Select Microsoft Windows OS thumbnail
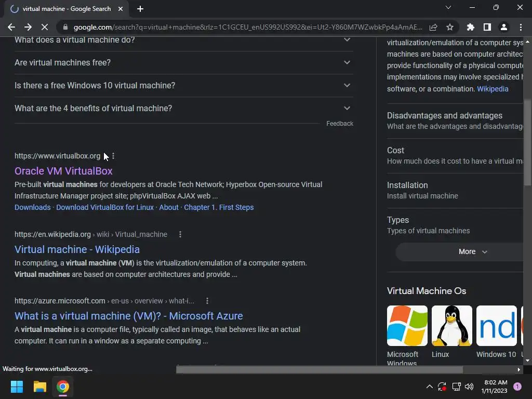532x399 pixels. click(407, 326)
